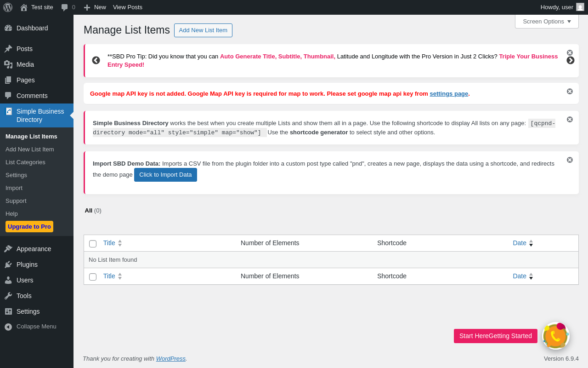Click the Upgrade to Pro button
Screen dimensions: 588x368
29,226
